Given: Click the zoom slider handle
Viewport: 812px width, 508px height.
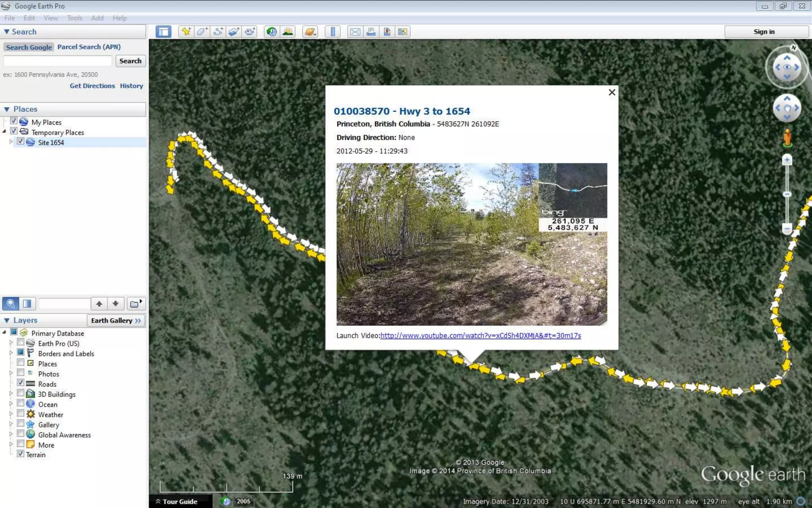Looking at the screenshot, I should click(787, 194).
